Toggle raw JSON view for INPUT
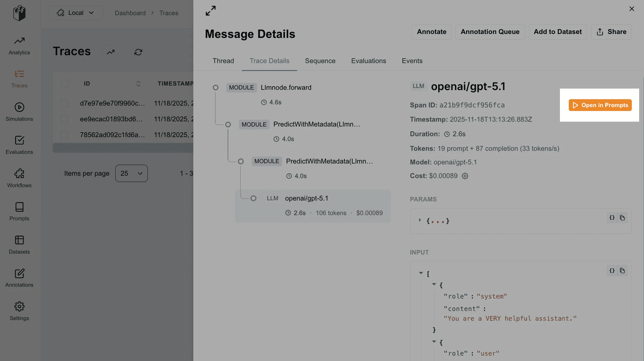 (x=612, y=271)
